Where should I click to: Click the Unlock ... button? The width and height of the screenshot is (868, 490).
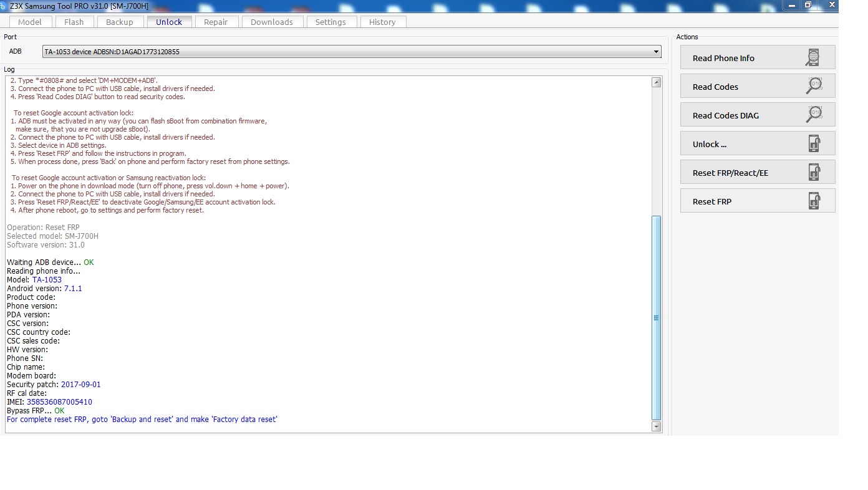pos(758,144)
